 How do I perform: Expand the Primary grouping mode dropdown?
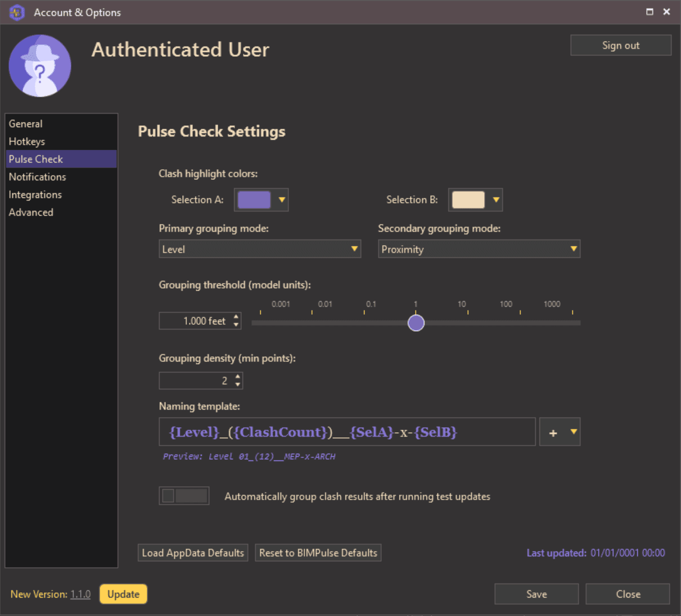point(354,249)
